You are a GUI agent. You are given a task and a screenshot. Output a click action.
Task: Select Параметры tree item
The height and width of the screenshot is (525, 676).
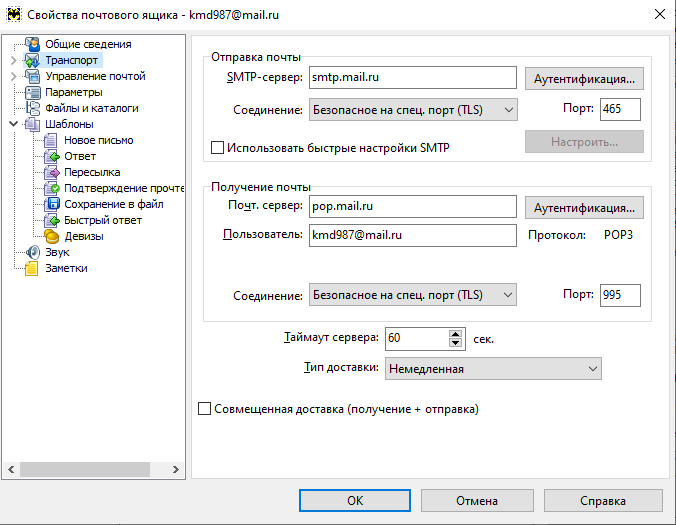point(74,92)
